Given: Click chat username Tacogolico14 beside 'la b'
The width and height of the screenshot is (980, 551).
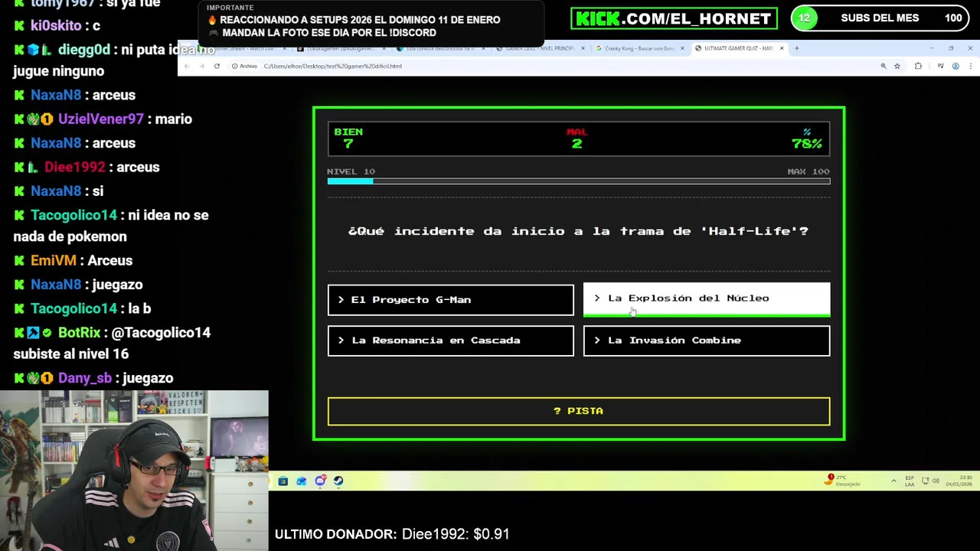Looking at the screenshot, I should pos(73,308).
